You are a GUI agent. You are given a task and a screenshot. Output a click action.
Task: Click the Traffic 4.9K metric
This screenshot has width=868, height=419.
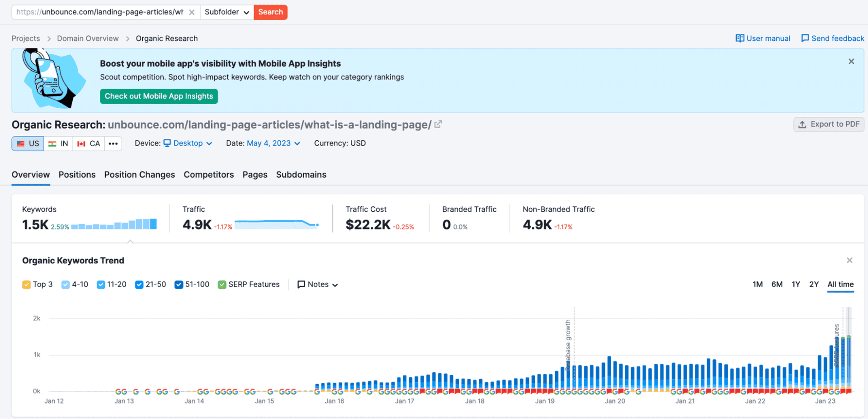pyautogui.click(x=197, y=224)
